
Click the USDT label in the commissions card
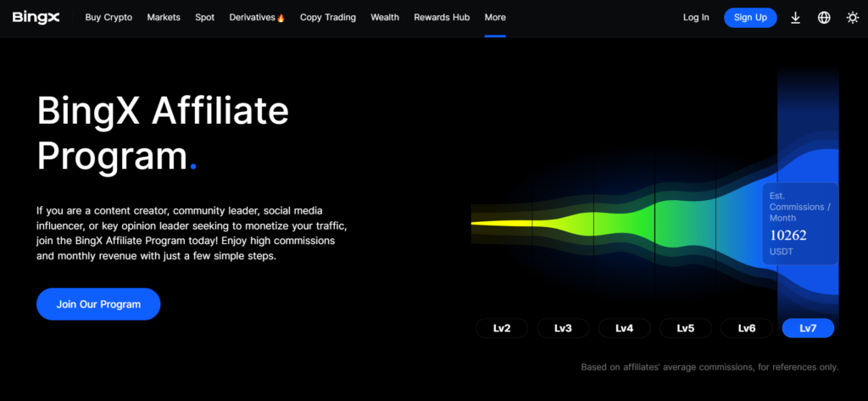pos(781,252)
